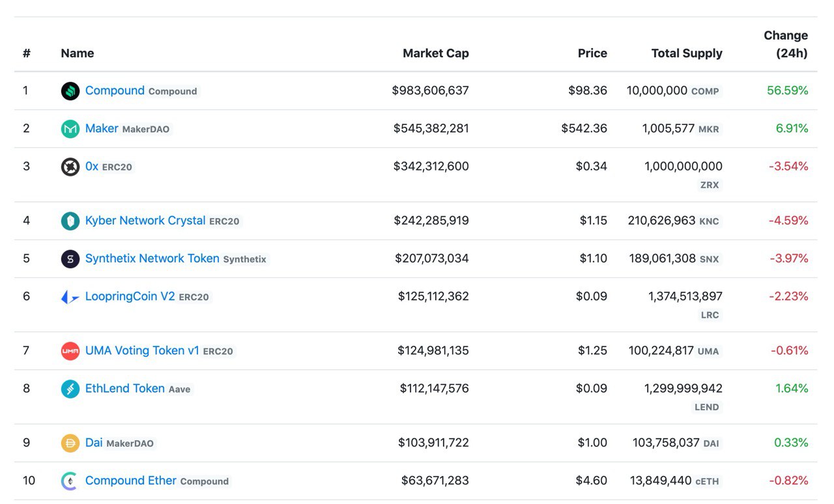The height and width of the screenshot is (504, 834).
Task: Click the Compound Ether logo icon
Action: [x=70, y=481]
